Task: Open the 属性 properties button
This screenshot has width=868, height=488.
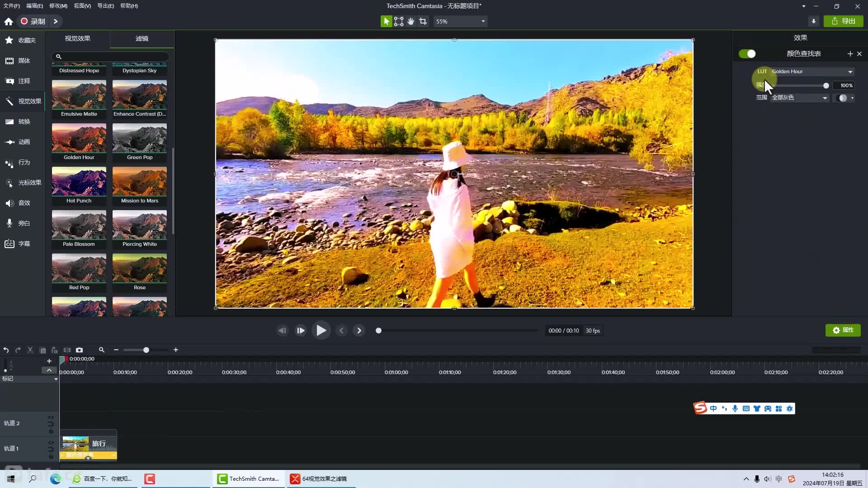Action: click(x=843, y=330)
